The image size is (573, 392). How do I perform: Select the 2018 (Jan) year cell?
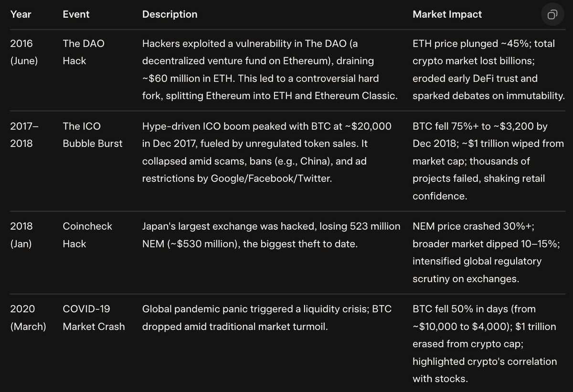22,235
